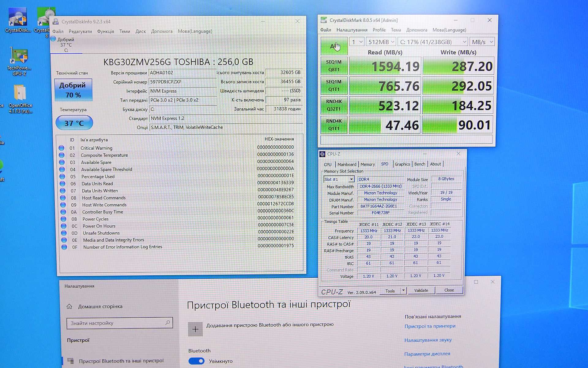588x368 pixels.
Task: Open drive dropdown C: 17% (41/238GiB)
Action: pos(433,42)
